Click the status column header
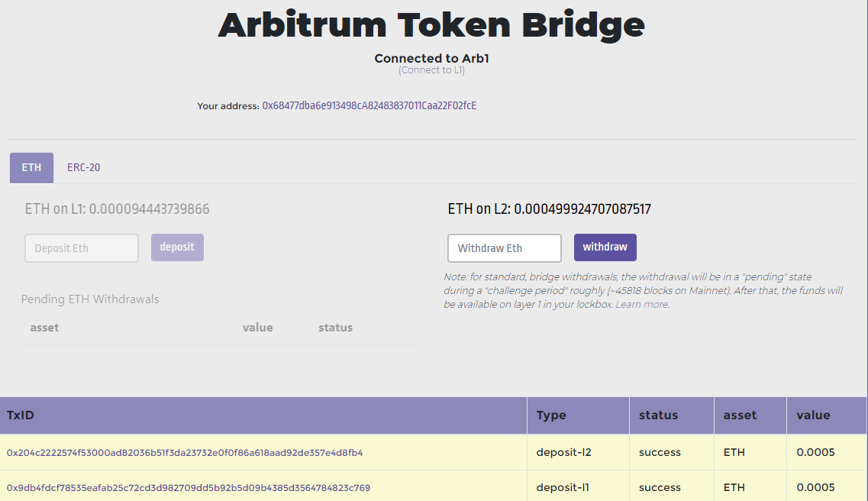The height and width of the screenshot is (501, 868). point(657,415)
